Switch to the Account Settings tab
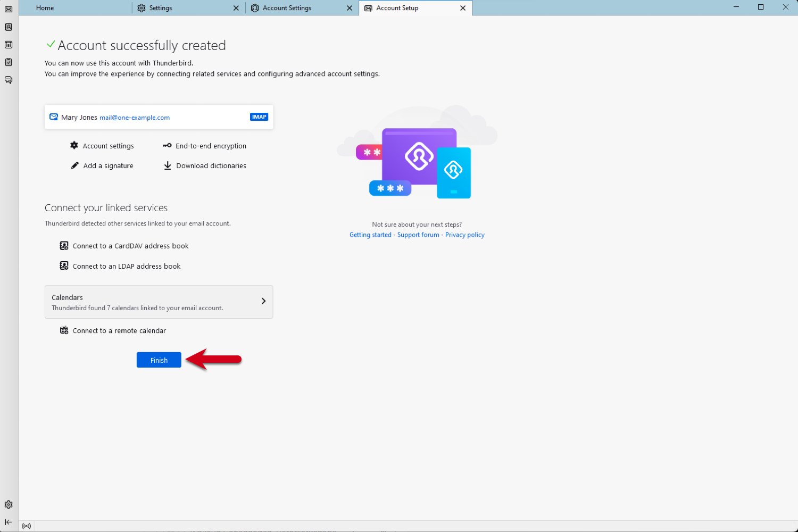The width and height of the screenshot is (798, 532). click(287, 8)
